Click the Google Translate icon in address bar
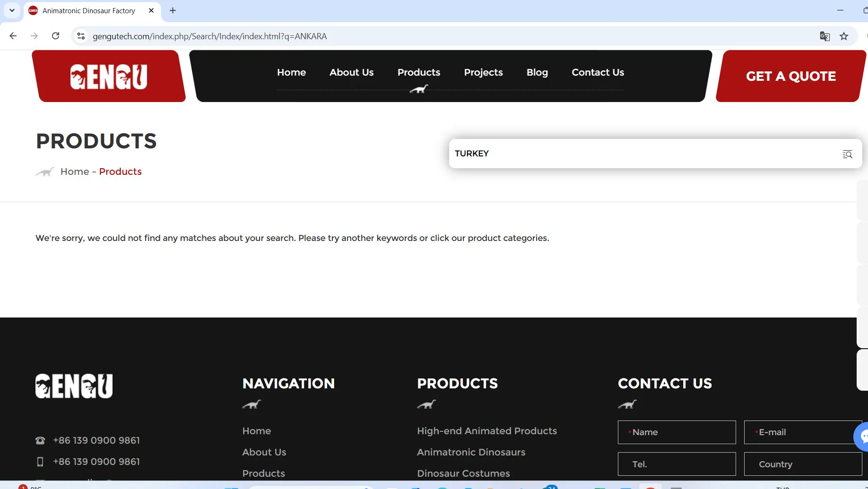Viewport: 868px width, 489px height. (825, 36)
